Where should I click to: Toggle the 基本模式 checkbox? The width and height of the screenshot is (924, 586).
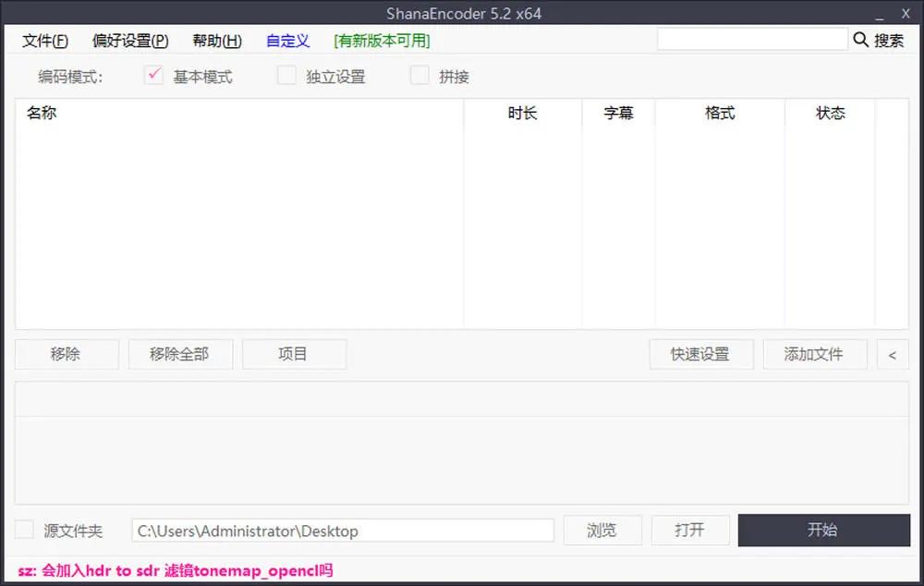[154, 76]
